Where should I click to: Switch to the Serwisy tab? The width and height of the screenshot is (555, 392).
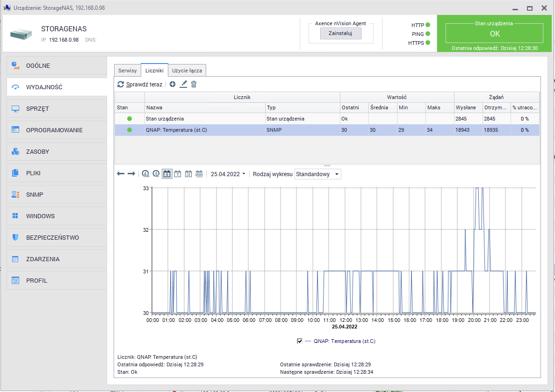(x=127, y=71)
